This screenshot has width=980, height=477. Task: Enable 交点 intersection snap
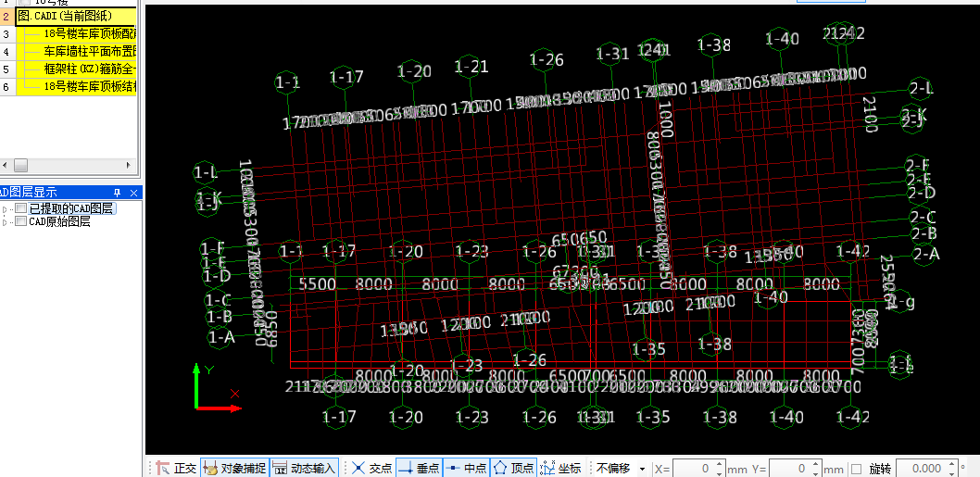(x=371, y=468)
